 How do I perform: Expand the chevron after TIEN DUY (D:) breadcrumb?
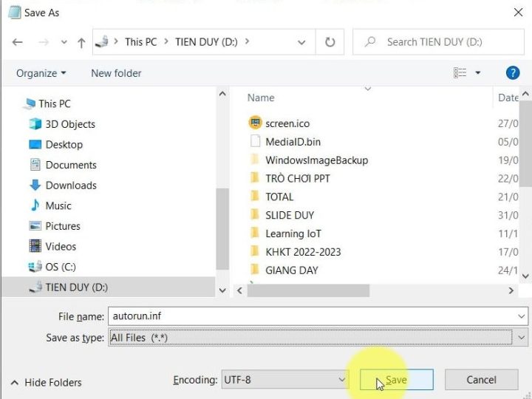click(x=247, y=41)
